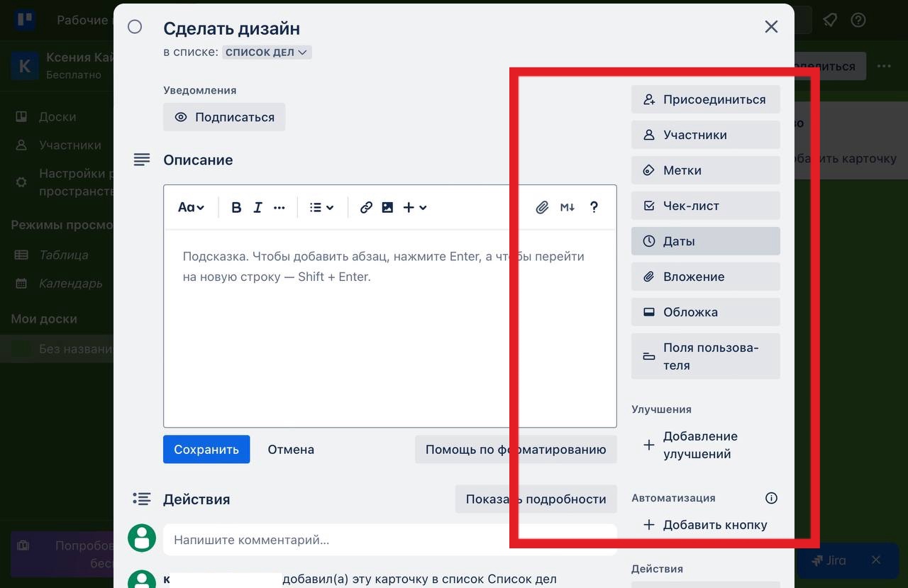Add a Вложение attachment
The height and width of the screenshot is (588, 908).
point(706,277)
